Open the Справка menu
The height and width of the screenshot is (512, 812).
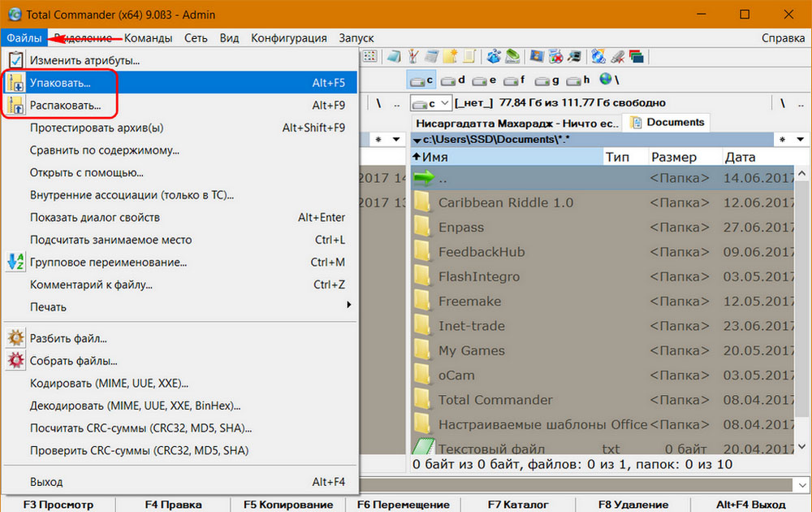point(783,38)
